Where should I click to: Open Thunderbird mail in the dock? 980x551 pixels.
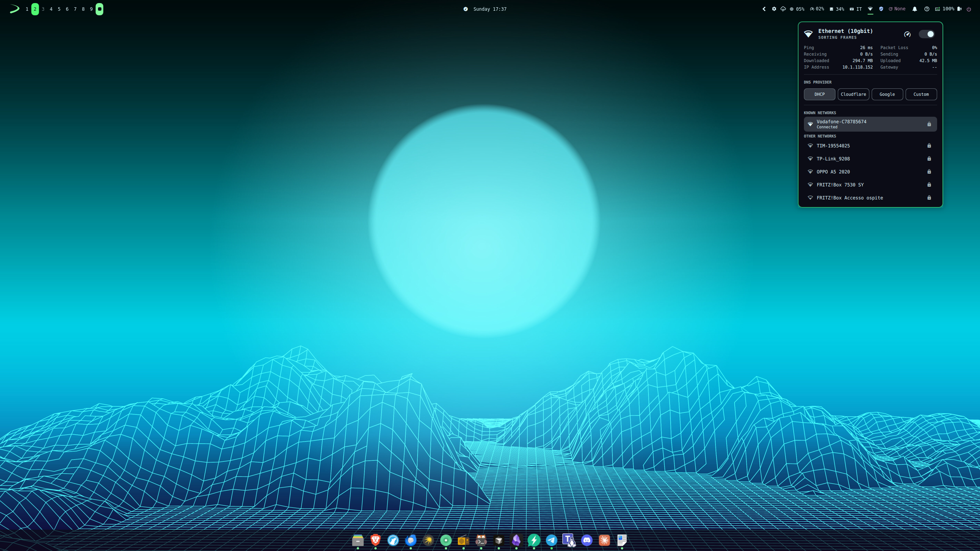[411, 540]
